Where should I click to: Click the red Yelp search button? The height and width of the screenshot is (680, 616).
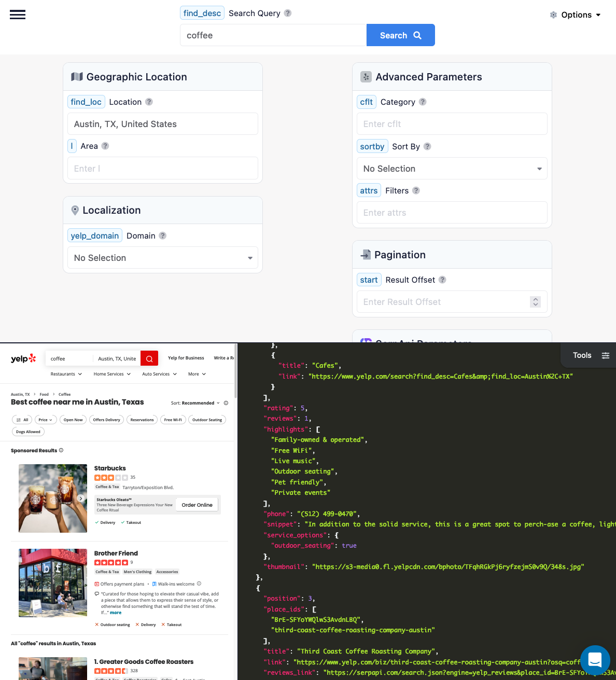[x=149, y=358]
